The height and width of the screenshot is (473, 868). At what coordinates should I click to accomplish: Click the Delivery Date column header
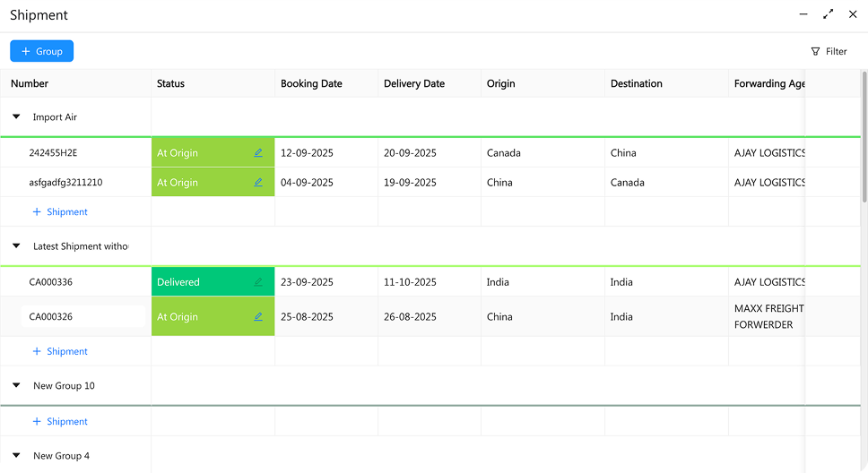point(413,84)
